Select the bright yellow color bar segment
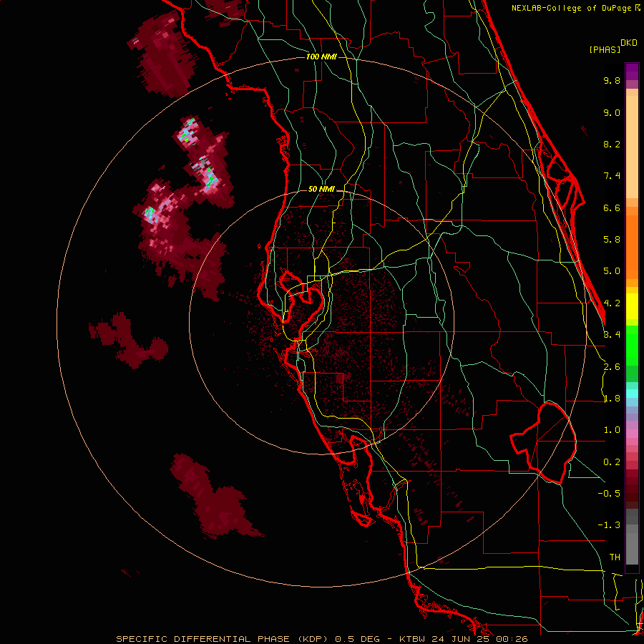The width and height of the screenshot is (644, 644). coord(632,306)
